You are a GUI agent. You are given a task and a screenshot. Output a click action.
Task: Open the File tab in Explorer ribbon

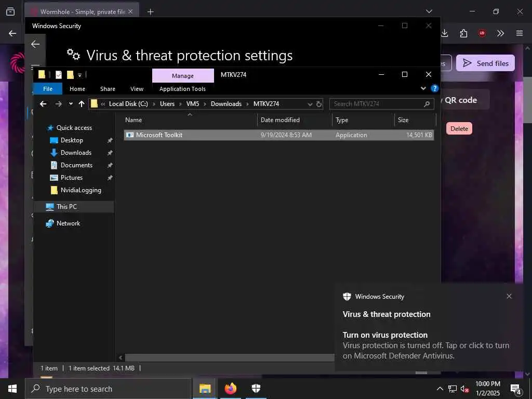(47, 89)
